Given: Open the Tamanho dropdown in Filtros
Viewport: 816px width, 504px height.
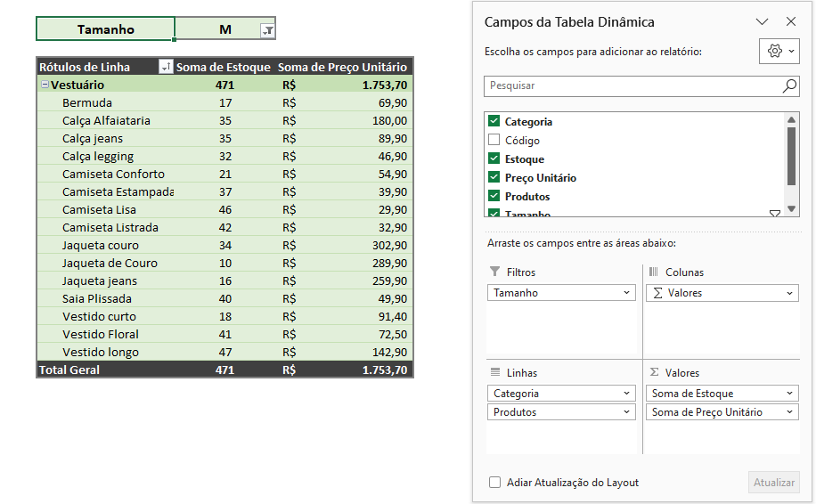Looking at the screenshot, I should pos(626,293).
